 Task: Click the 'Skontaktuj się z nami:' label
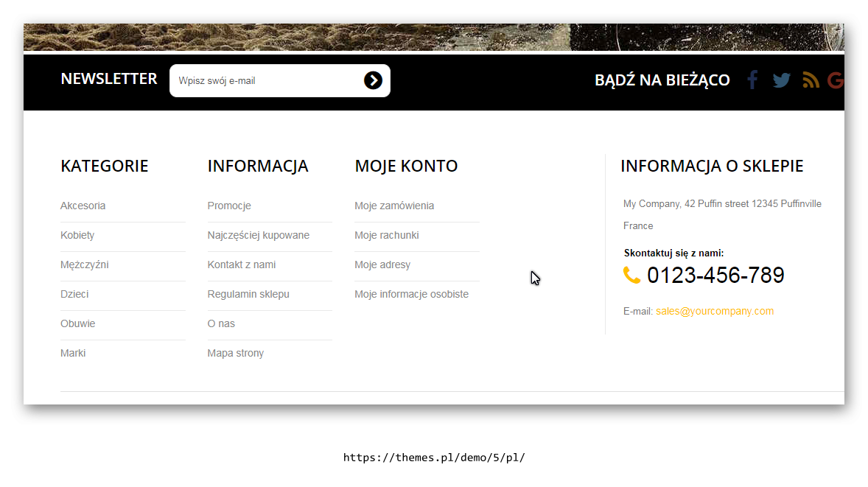click(673, 253)
